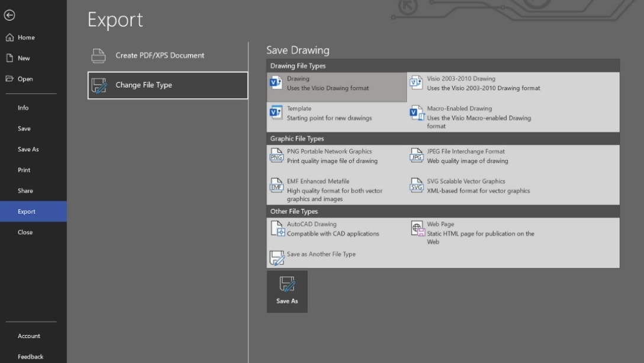Screen dimensions: 644x363
Task: Click 'Graphic File Types' section header
Action: point(443,139)
